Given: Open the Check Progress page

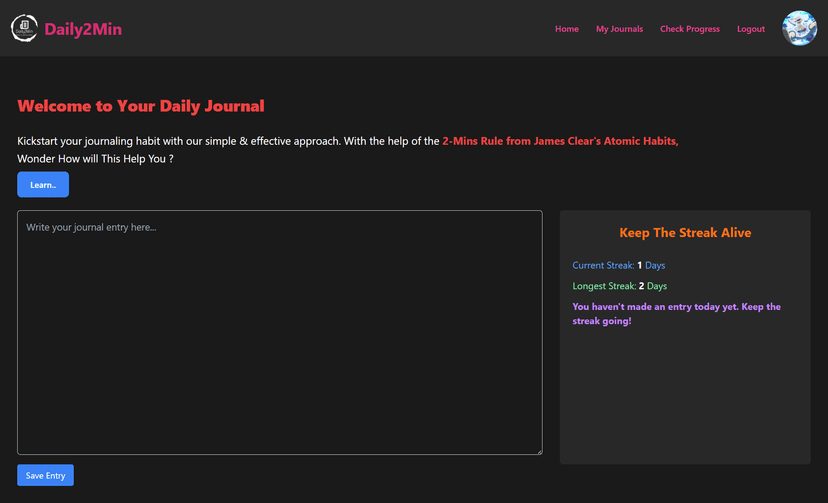Looking at the screenshot, I should 690,29.
